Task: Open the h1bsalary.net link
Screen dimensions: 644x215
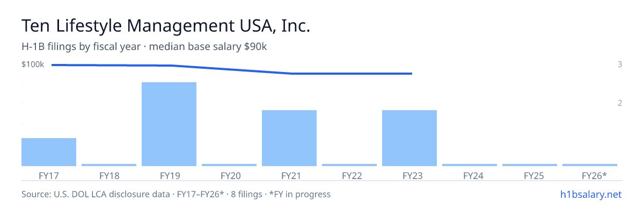Action: tap(590, 194)
